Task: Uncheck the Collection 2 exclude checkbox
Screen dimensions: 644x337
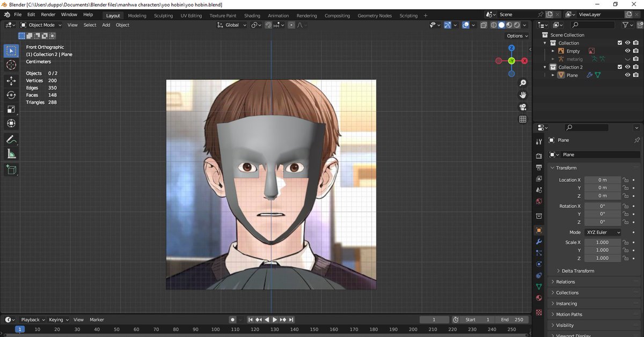Action: pyautogui.click(x=620, y=67)
